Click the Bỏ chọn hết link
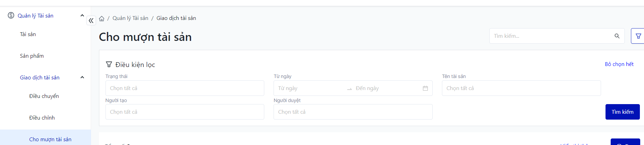The image size is (644, 145). tap(619, 64)
